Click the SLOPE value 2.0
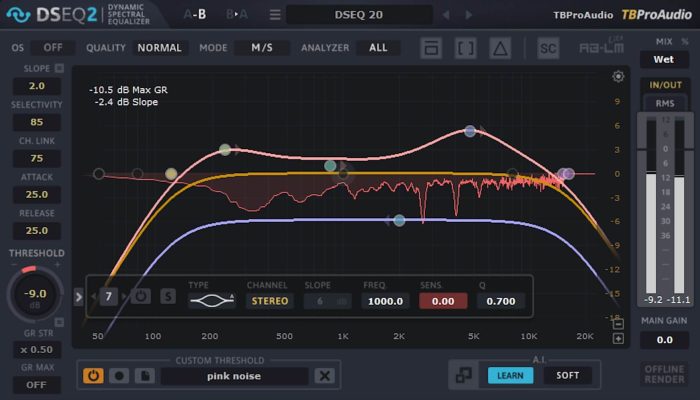This screenshot has width=700, height=400. click(37, 86)
